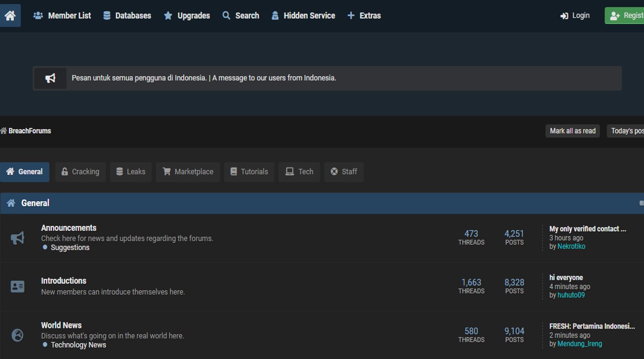Viewport: 644px width, 359px height.
Task: Click the padlock icon in Cracking tab
Action: [x=65, y=172]
